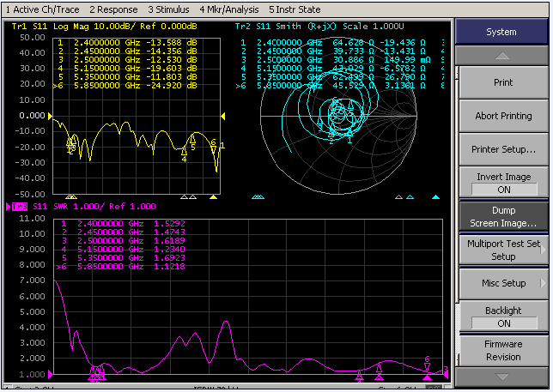Open the Mkr/Analysis menu
The height and width of the screenshot is (392, 553).
(231, 9)
